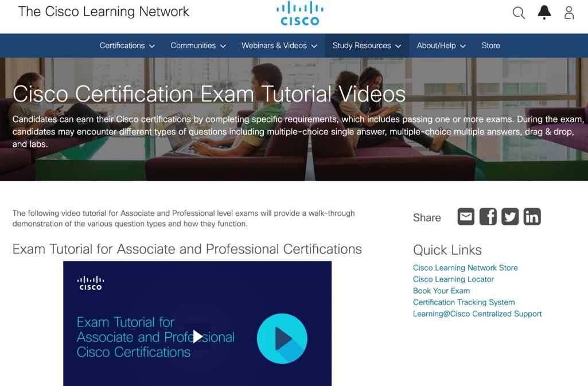Viewport: 588px width, 386px height.
Task: Expand the Certifications dropdown menu
Action: click(x=127, y=46)
